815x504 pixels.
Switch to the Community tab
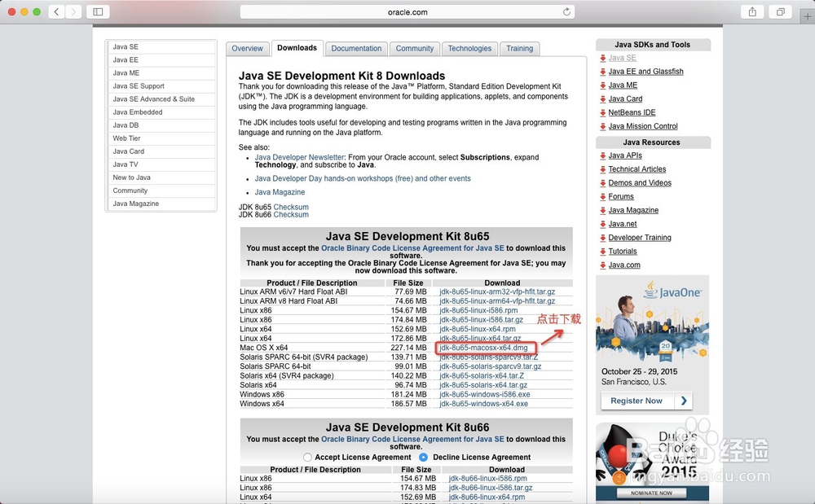click(x=414, y=48)
